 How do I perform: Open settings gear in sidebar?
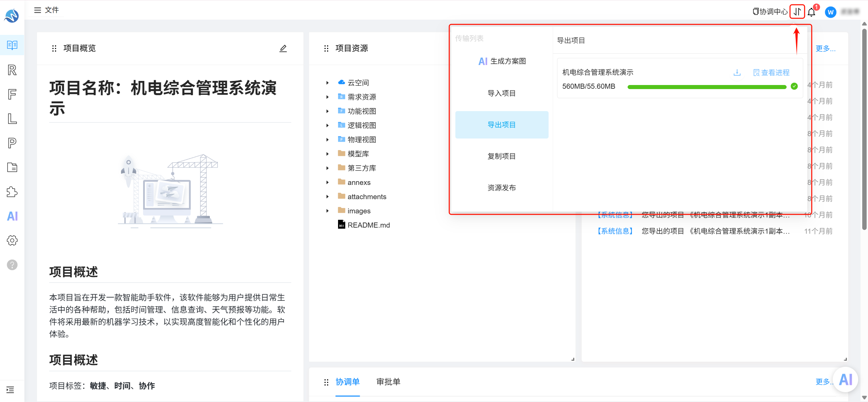pyautogui.click(x=12, y=240)
